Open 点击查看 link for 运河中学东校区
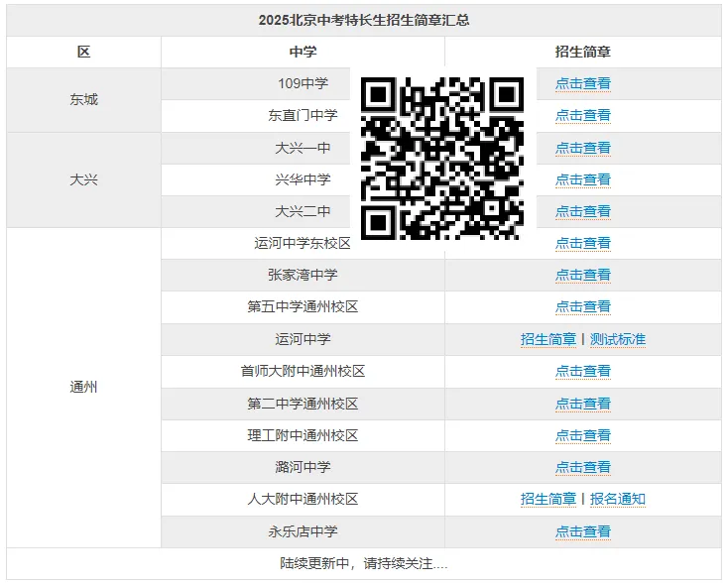Image resolution: width=728 pixels, height=584 pixels. click(x=582, y=243)
